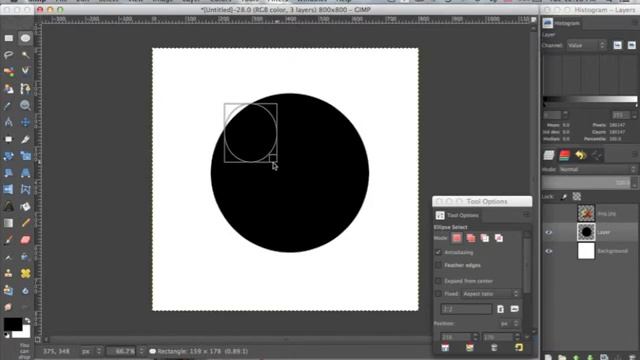Open the Fixed Aspect ratio dropdown
This screenshot has width=640, height=360.
[491, 294]
